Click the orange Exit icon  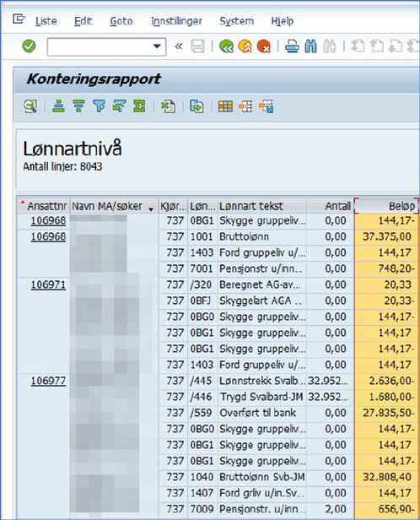point(245,46)
